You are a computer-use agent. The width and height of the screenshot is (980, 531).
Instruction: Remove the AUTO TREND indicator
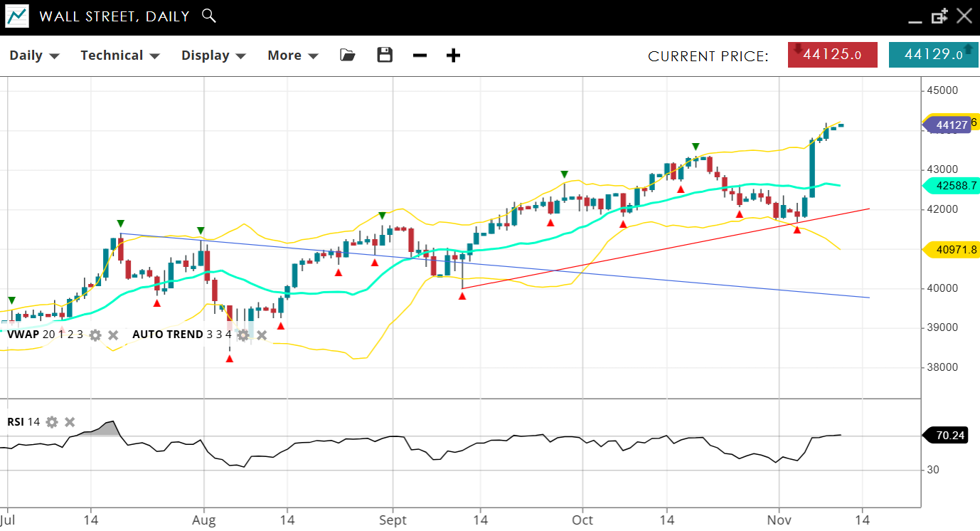(262, 335)
